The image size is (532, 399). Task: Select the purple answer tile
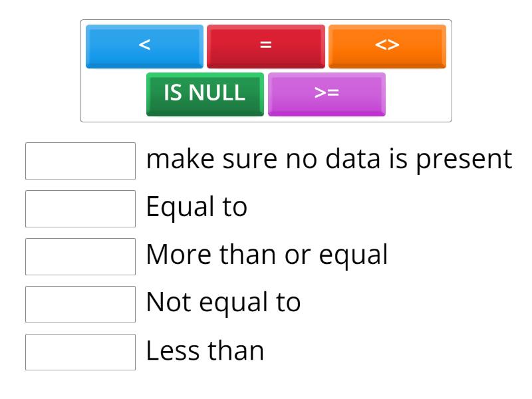[x=327, y=94]
